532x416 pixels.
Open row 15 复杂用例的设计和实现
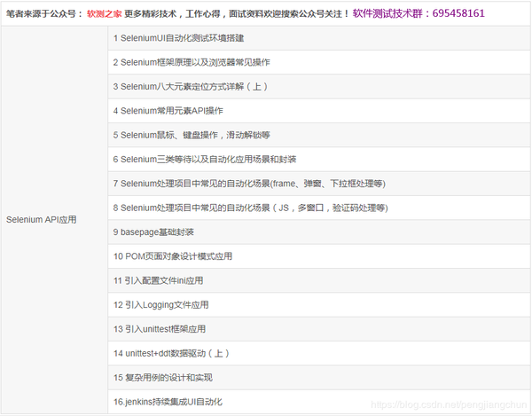click(x=319, y=378)
